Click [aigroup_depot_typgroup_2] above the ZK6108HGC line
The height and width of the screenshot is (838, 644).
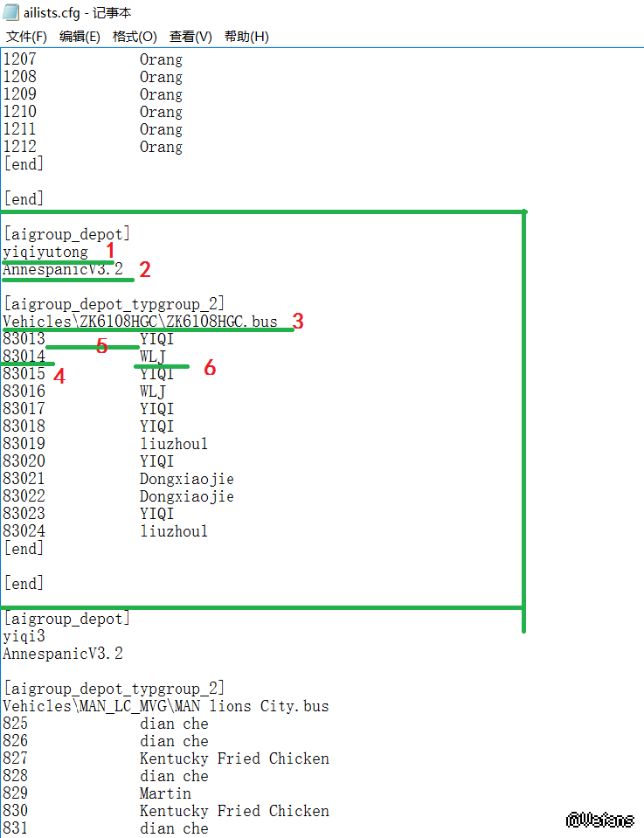[x=114, y=304]
